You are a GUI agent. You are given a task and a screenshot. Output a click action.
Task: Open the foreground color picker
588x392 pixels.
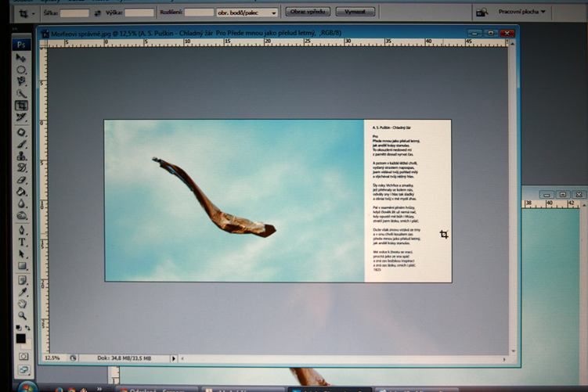point(20,339)
